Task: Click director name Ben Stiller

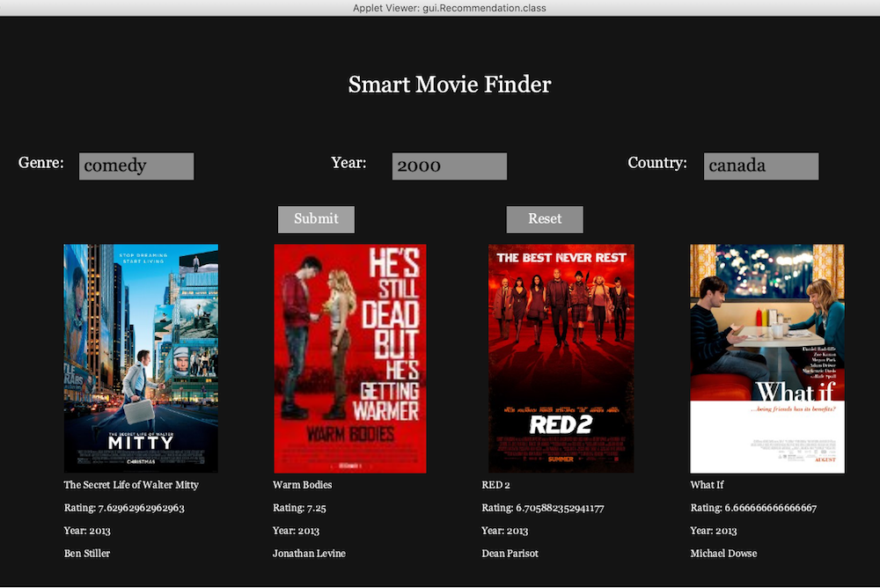Action: click(x=87, y=554)
